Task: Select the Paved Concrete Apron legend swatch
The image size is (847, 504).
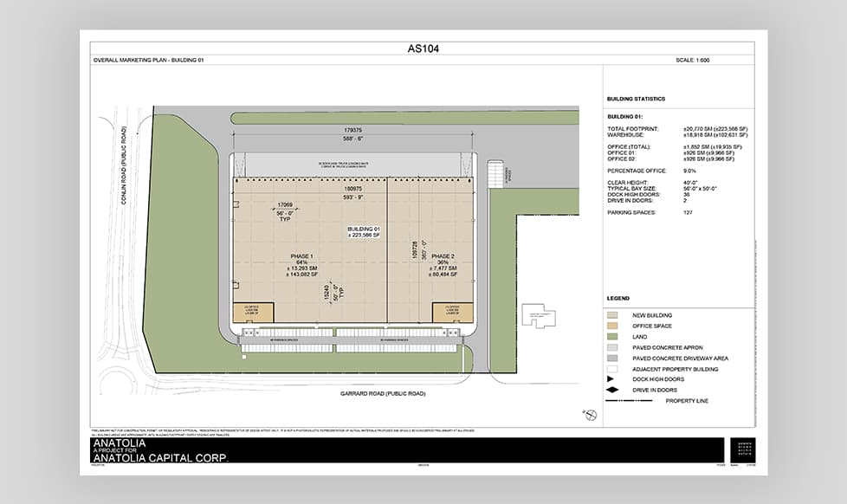Action: [x=614, y=347]
